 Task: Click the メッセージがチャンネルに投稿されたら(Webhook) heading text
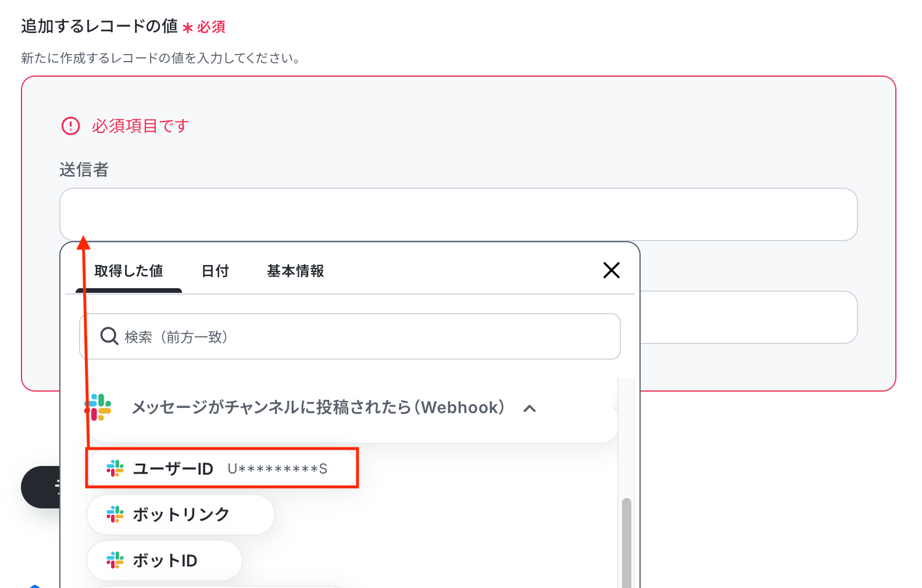[x=318, y=407]
